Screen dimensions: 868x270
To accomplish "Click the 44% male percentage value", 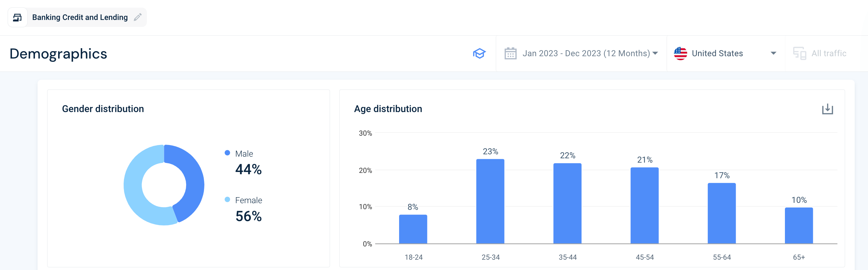I will click(248, 169).
